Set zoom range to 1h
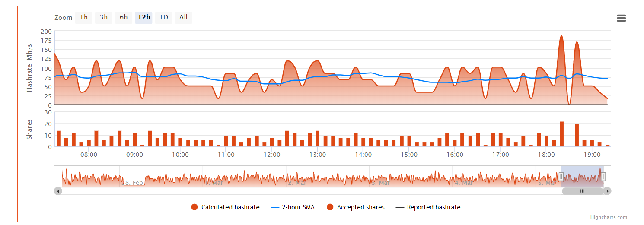 tap(84, 18)
